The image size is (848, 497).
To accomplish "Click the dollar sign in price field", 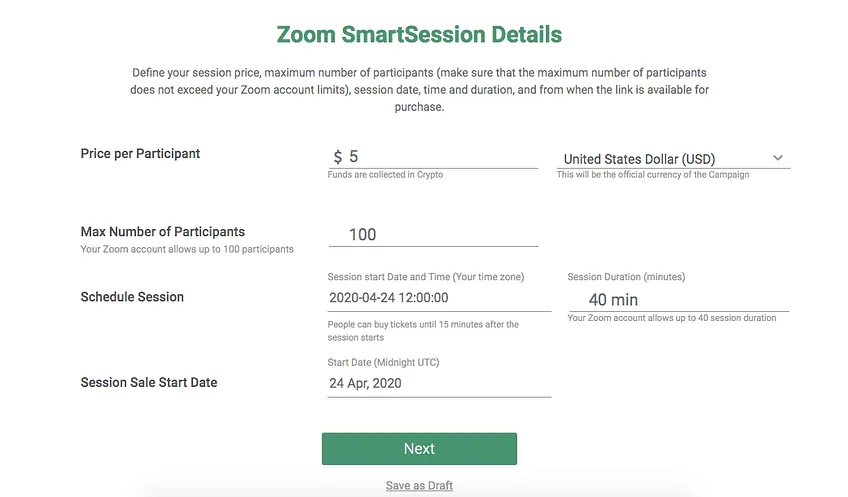I will click(337, 157).
